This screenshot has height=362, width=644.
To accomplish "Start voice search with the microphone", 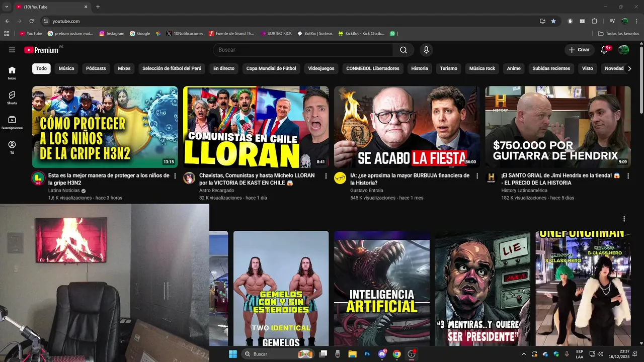I will (x=426, y=50).
